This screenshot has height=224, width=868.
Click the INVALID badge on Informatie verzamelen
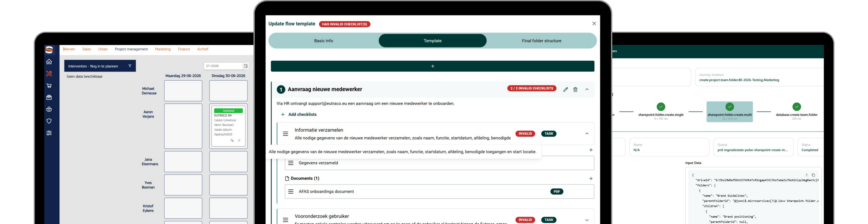(x=525, y=134)
